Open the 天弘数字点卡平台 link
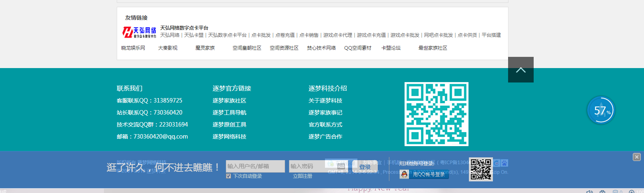 click(227, 35)
